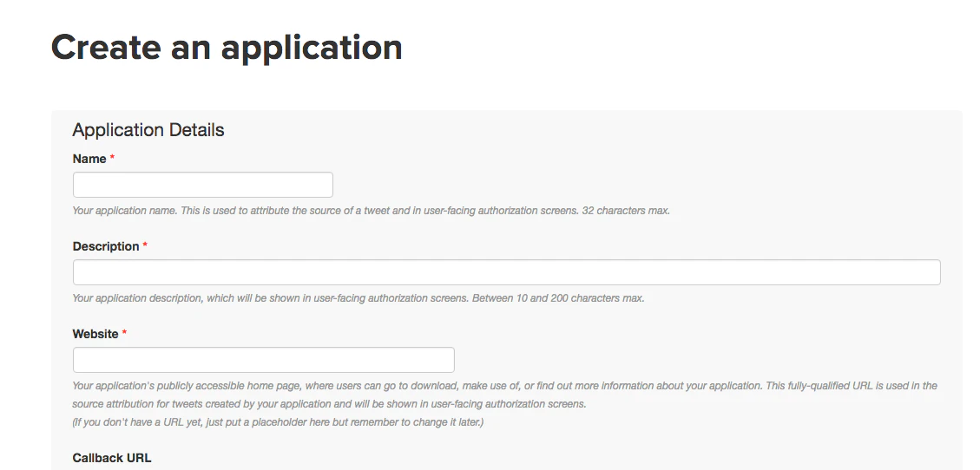Screen dimensions: 980x470
Task: Click the 'Application Details' section title
Action: pos(148,130)
